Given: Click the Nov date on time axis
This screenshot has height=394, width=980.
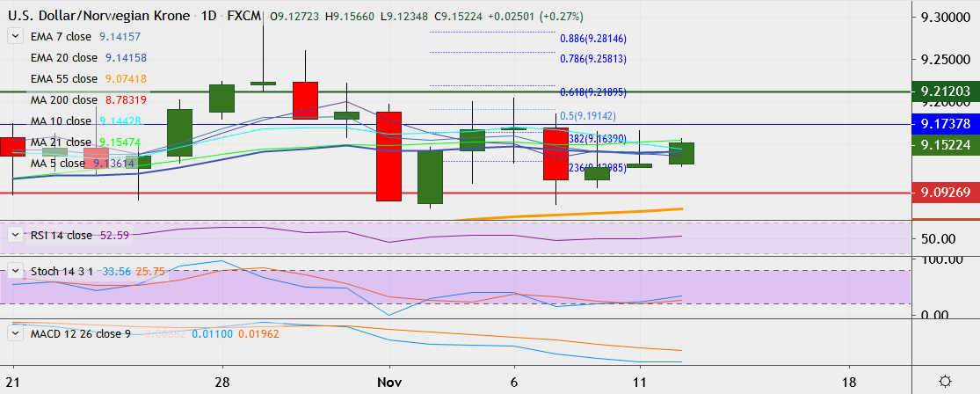Looking at the screenshot, I should point(389,382).
